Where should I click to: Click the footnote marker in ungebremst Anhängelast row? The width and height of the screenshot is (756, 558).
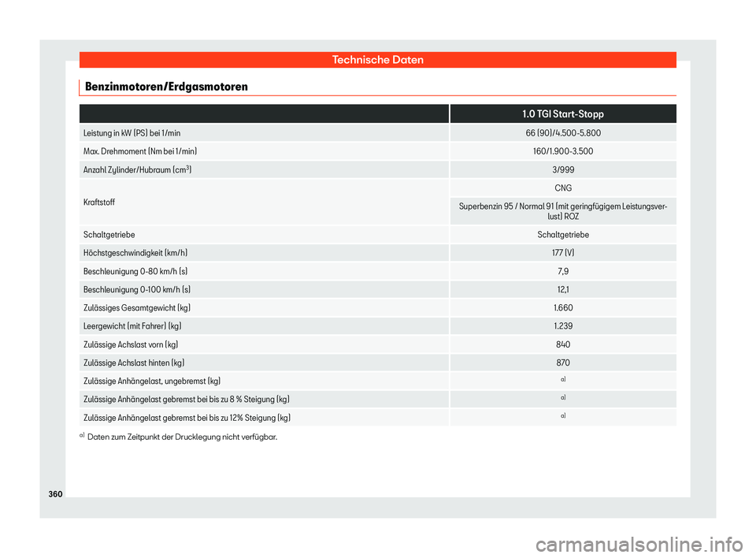coord(562,379)
